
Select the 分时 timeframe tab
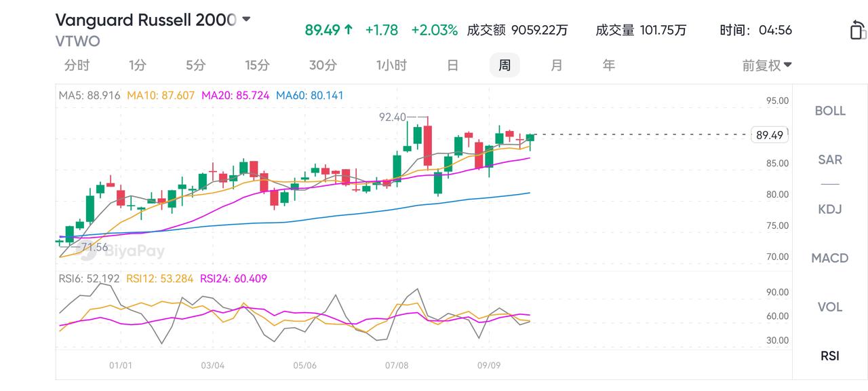(77, 65)
